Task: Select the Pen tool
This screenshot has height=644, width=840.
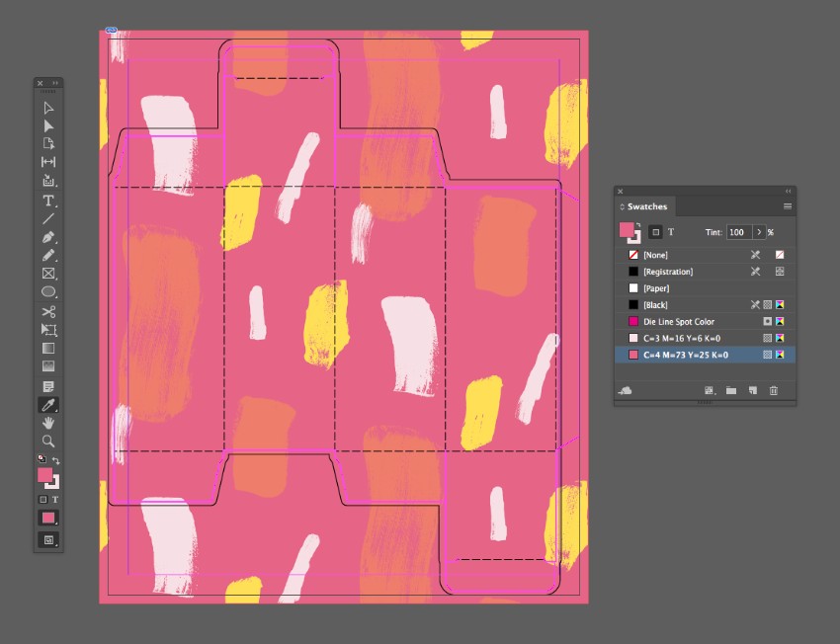Action: [48, 237]
